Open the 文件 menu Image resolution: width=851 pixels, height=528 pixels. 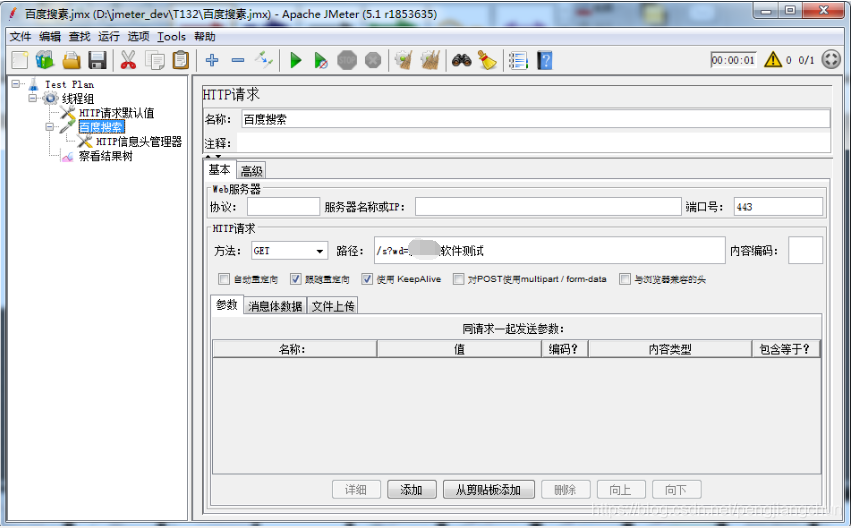(21, 36)
